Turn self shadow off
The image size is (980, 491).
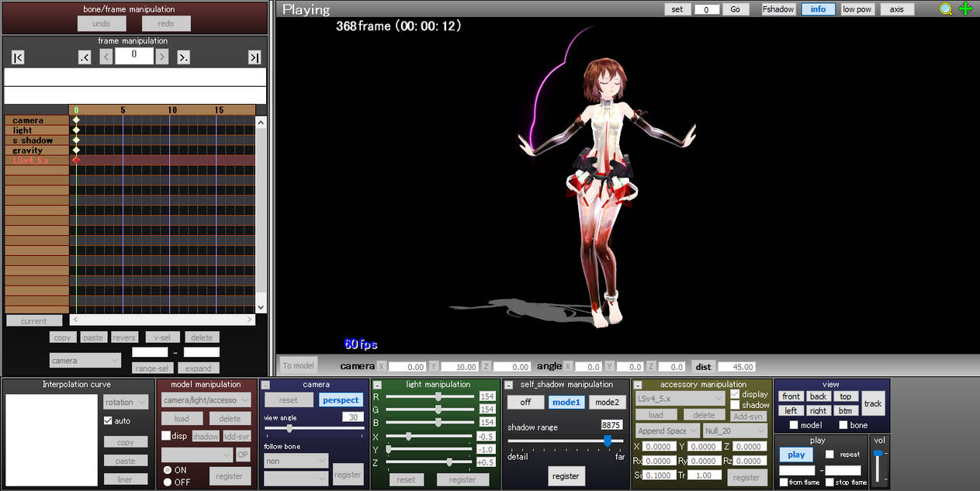525,402
